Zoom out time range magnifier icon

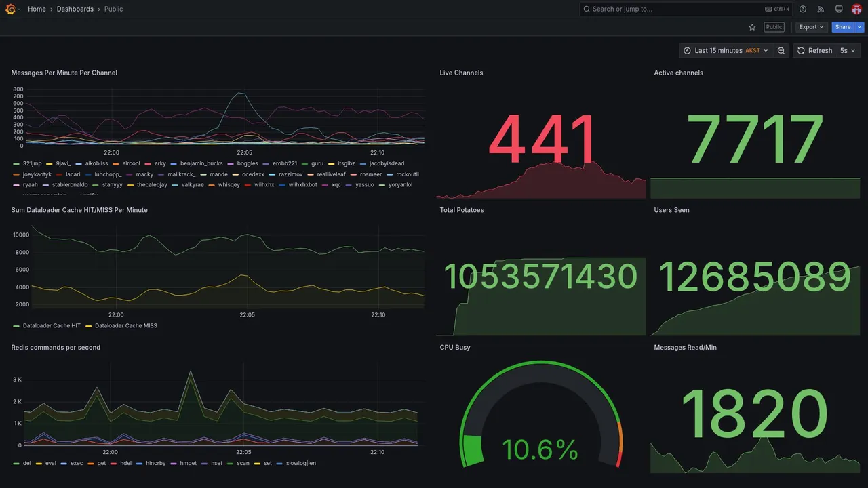coord(781,51)
